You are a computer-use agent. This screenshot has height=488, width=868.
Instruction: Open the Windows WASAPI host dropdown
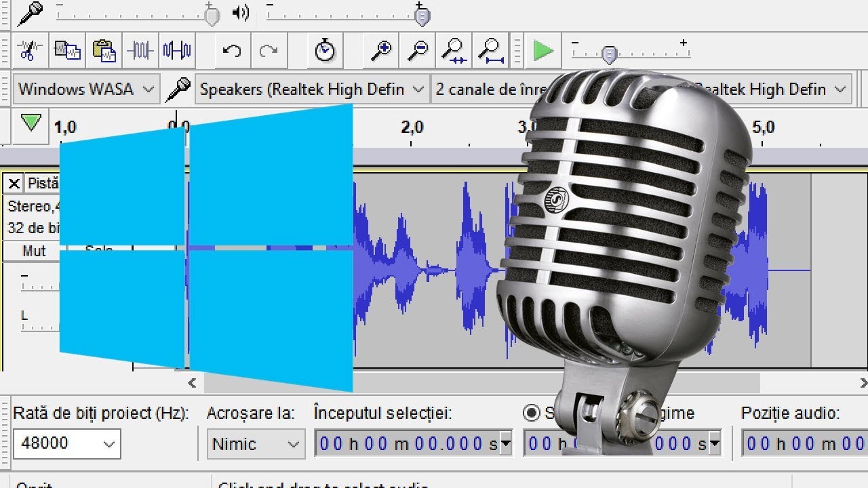(87, 89)
